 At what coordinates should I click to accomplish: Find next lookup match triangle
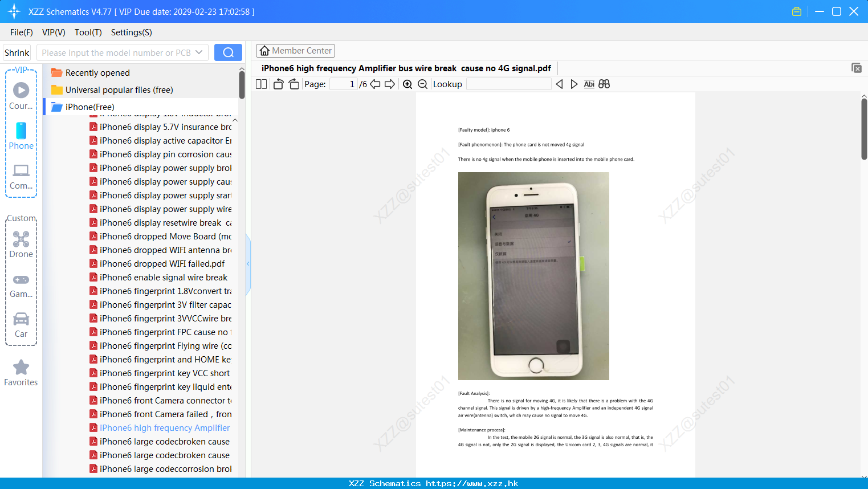(574, 84)
